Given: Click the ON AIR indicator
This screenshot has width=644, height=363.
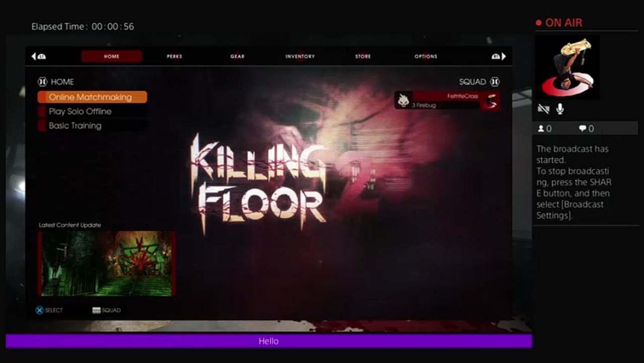Looking at the screenshot, I should [559, 23].
